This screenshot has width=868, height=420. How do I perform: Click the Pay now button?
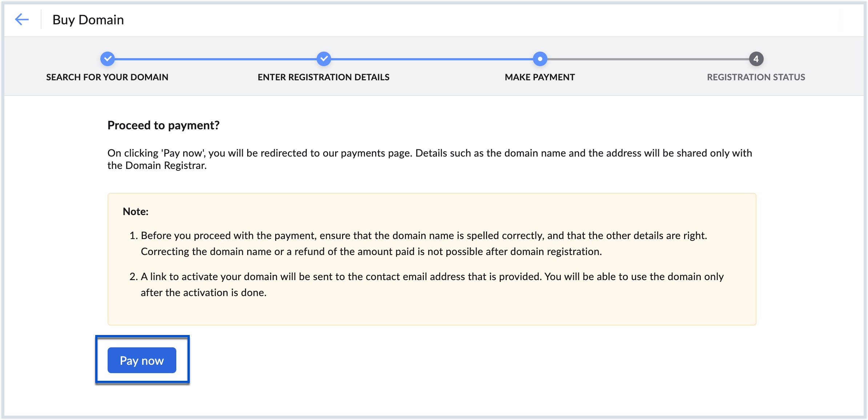(142, 360)
